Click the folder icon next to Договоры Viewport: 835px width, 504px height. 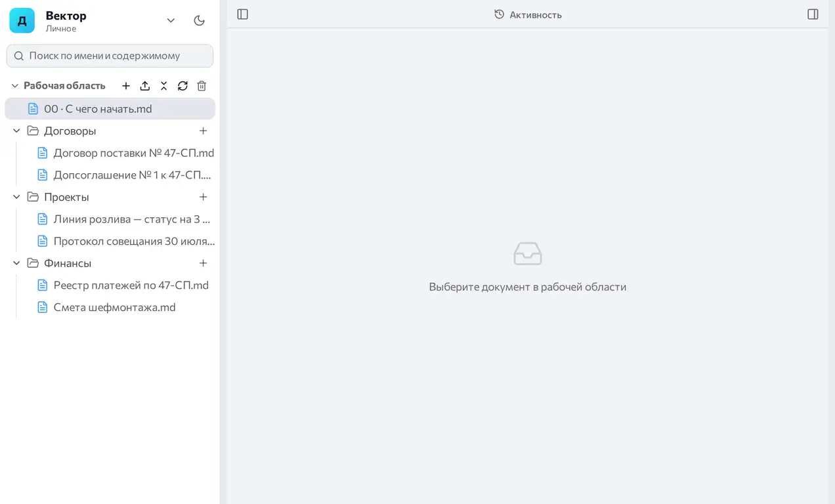[33, 131]
